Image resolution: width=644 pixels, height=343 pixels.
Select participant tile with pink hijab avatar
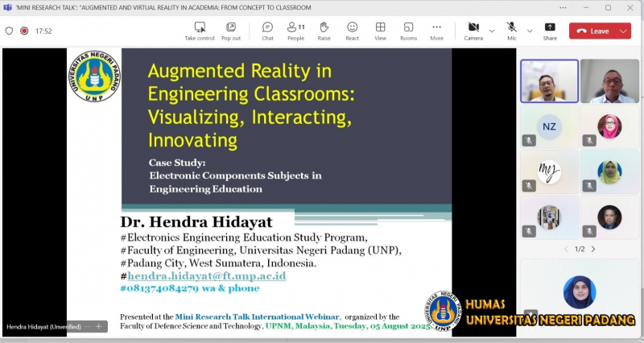click(609, 126)
